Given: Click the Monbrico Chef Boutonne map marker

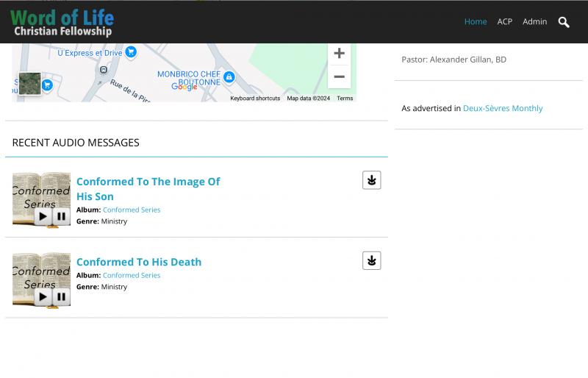Looking at the screenshot, I should pyautogui.click(x=229, y=77).
